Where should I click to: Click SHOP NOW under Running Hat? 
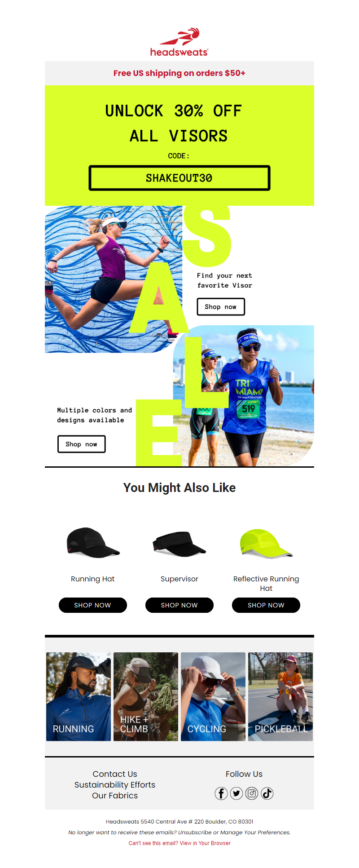[x=93, y=605]
